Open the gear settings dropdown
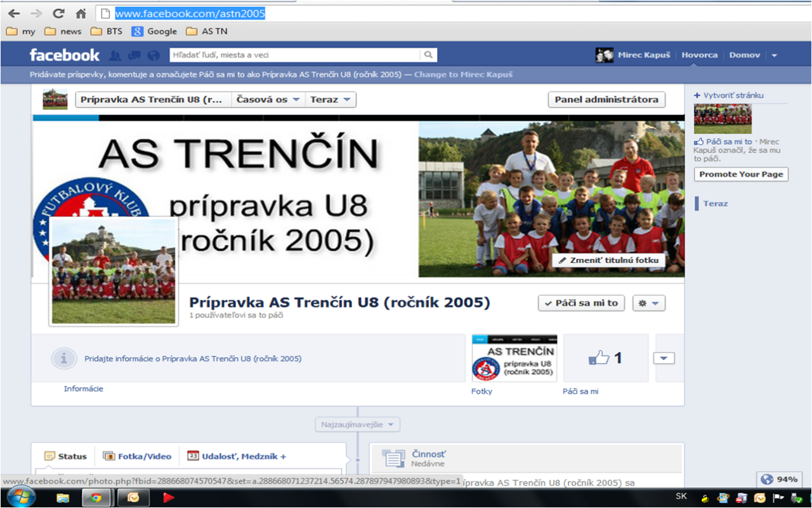 point(648,303)
